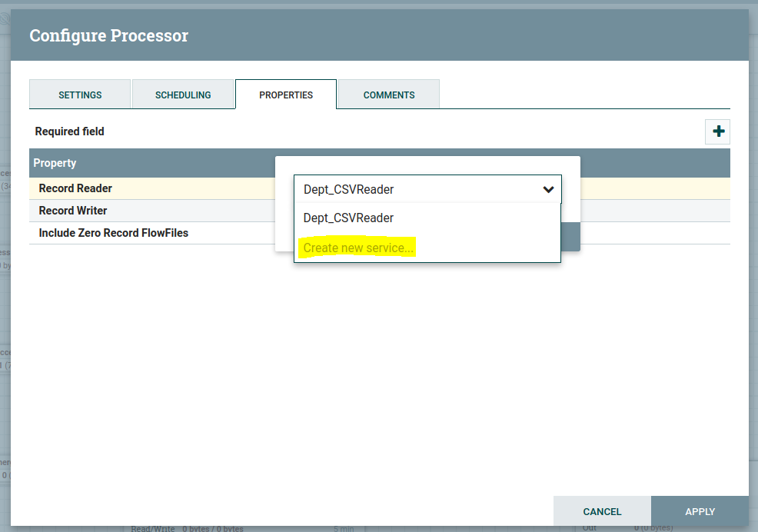Click the Configure Processor dialog title
The image size is (758, 532).
[x=108, y=35]
